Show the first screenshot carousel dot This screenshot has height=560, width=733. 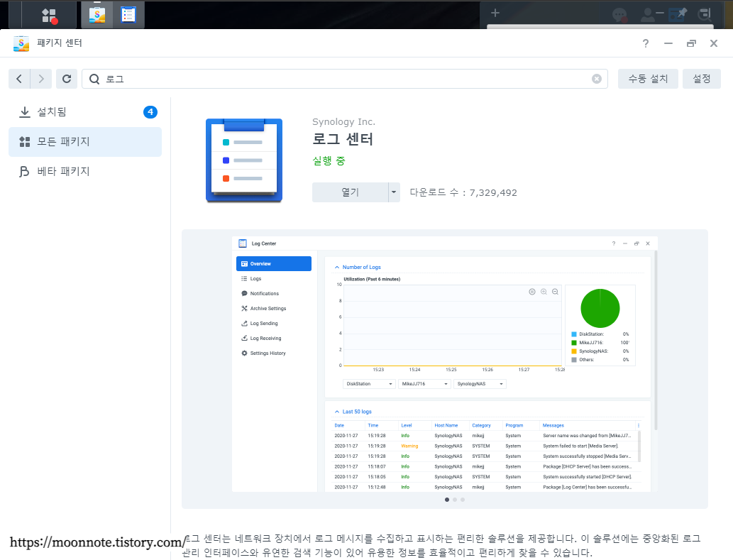click(x=447, y=500)
